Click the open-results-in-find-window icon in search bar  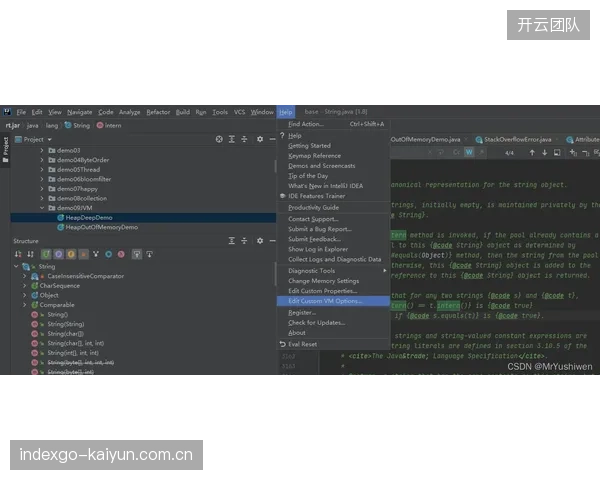coord(557,153)
